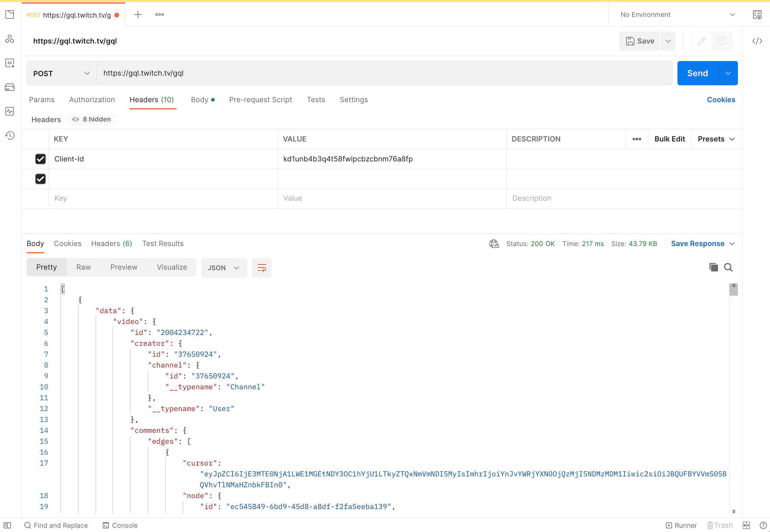The width and height of the screenshot is (770, 532).
Task: View network information globe icon
Action: click(494, 244)
